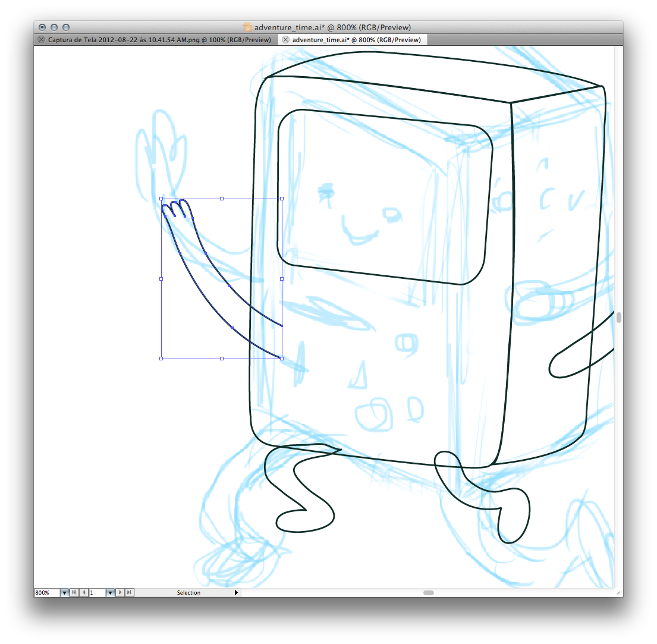Click the horizontal scrollbar thumb
657x644 pixels.
(429, 593)
